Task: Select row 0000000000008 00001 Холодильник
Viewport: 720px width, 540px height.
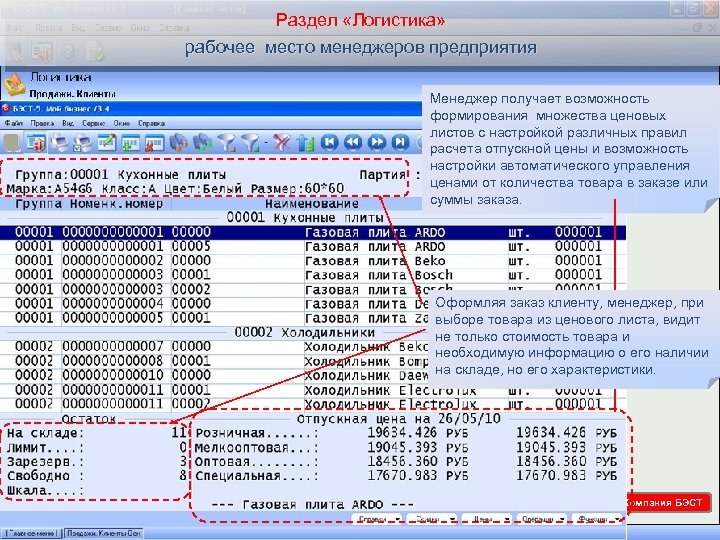Action: click(x=214, y=361)
